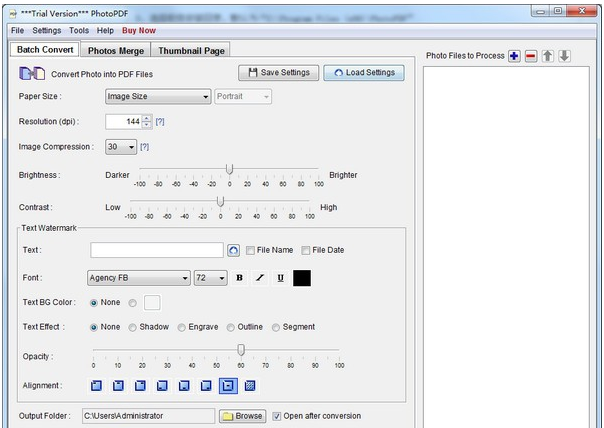604x428 pixels.
Task: Choose the last tiled alignment icon
Action: [x=250, y=385]
